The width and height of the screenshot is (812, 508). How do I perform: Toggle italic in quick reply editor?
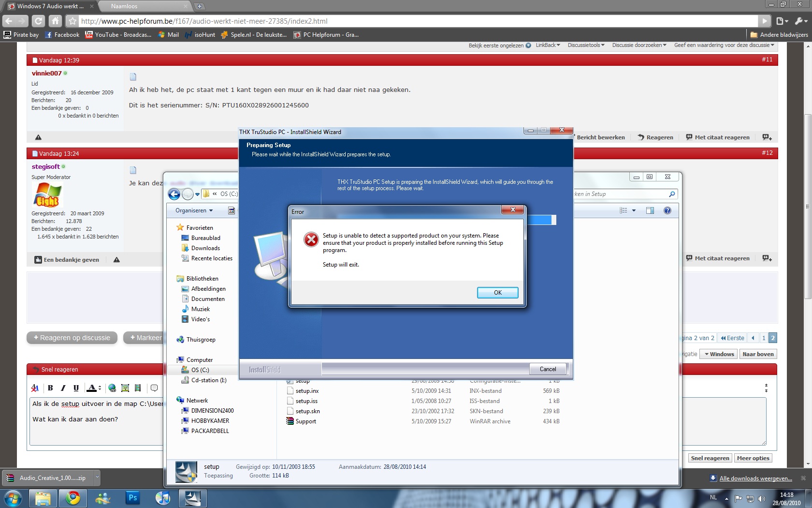coord(63,388)
